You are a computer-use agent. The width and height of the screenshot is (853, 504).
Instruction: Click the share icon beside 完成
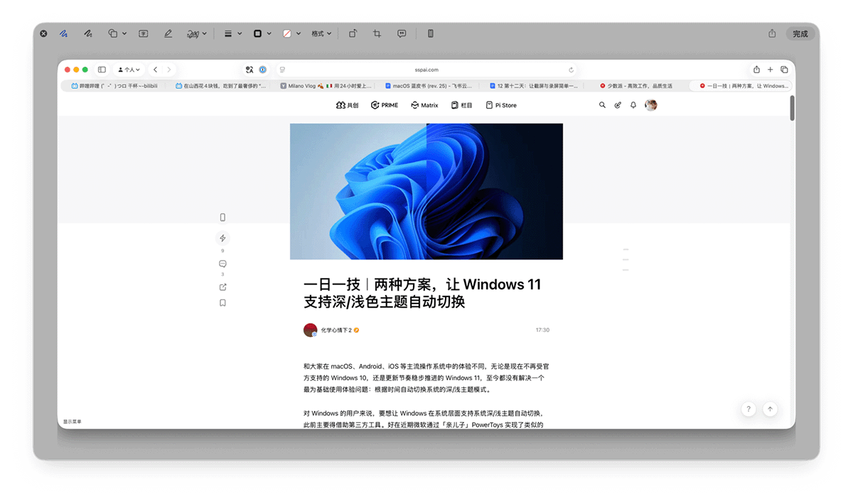coord(772,33)
